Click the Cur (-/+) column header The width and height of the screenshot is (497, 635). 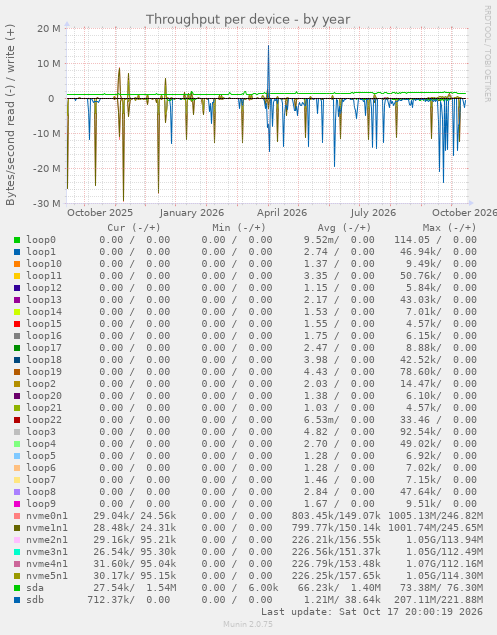tap(134, 228)
